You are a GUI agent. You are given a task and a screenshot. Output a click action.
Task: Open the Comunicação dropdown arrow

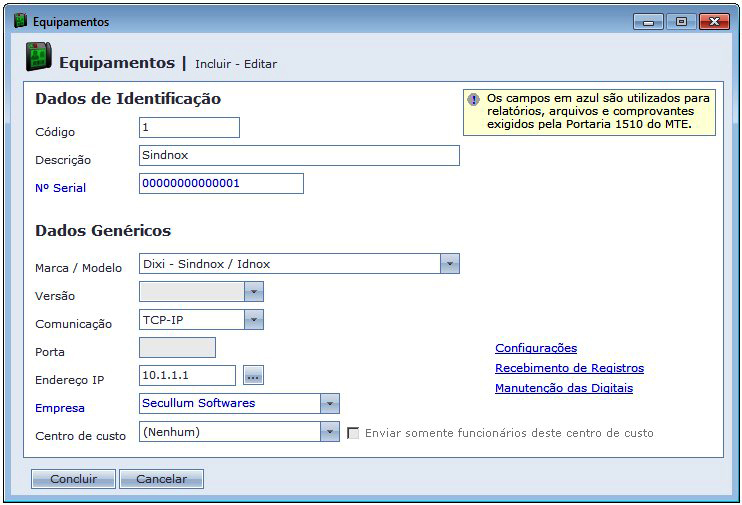click(x=254, y=320)
